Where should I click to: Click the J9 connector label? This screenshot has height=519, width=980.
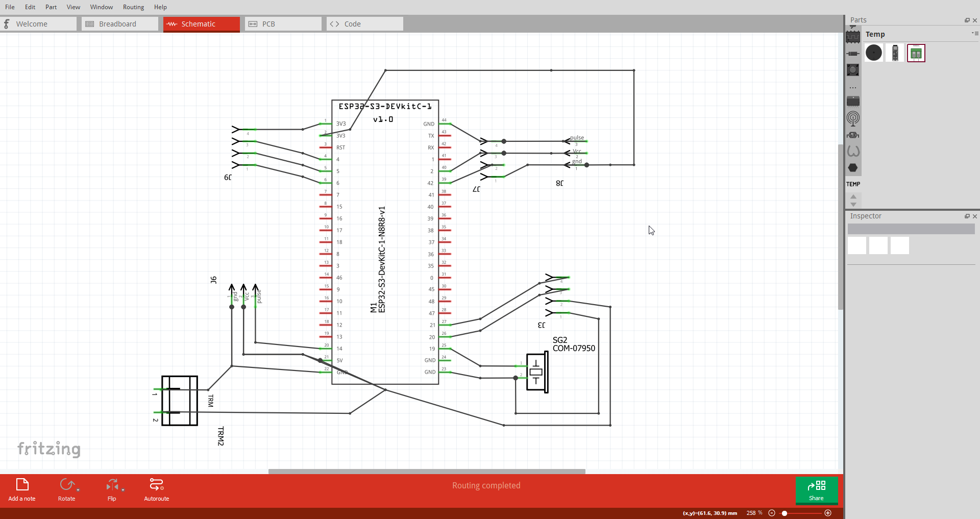click(228, 178)
